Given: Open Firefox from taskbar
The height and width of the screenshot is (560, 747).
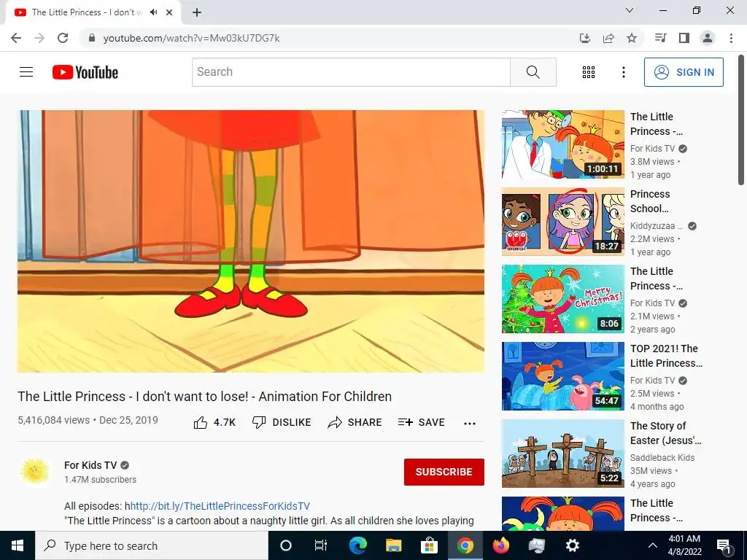Looking at the screenshot, I should pyautogui.click(x=500, y=545).
